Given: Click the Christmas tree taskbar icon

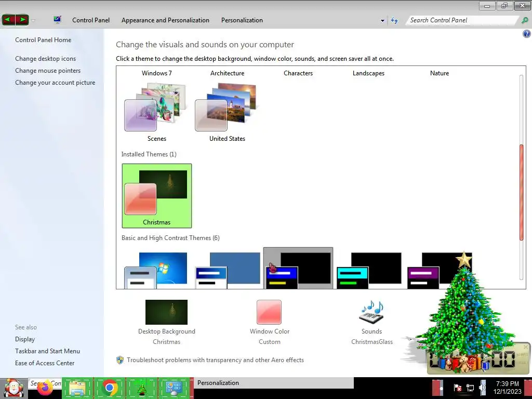Looking at the screenshot, I should 141,388.
